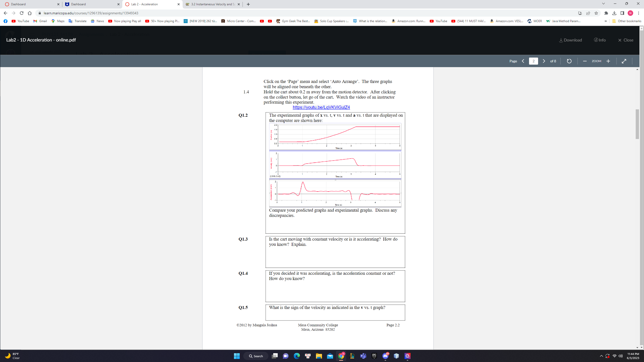Go to previous PDF page
644x362 pixels.
(523, 61)
